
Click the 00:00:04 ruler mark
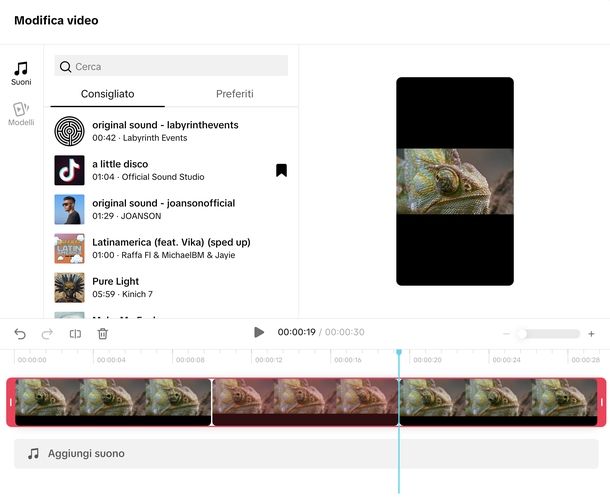click(111, 360)
